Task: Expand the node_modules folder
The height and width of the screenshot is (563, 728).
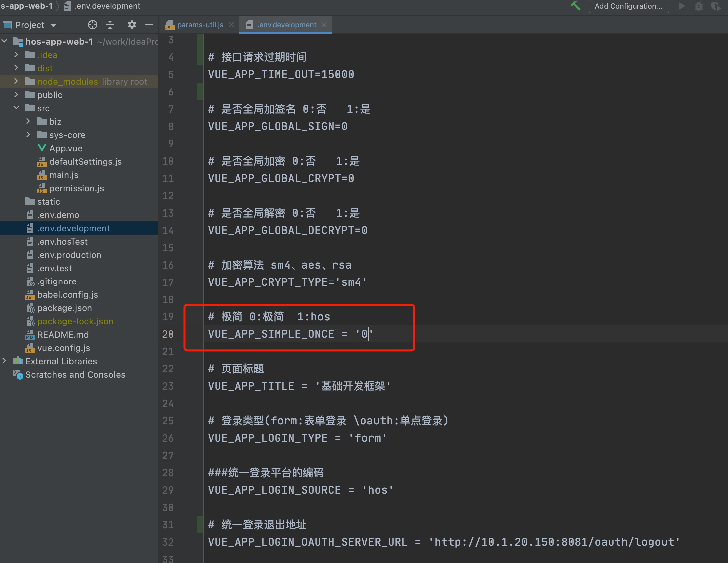Action: (x=16, y=81)
